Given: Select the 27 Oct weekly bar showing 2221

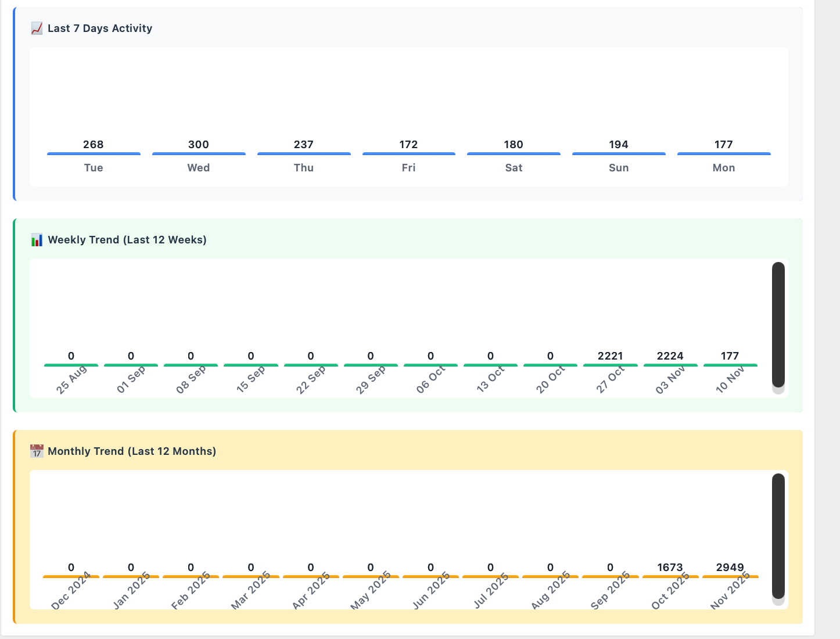Looking at the screenshot, I should click(x=610, y=365).
